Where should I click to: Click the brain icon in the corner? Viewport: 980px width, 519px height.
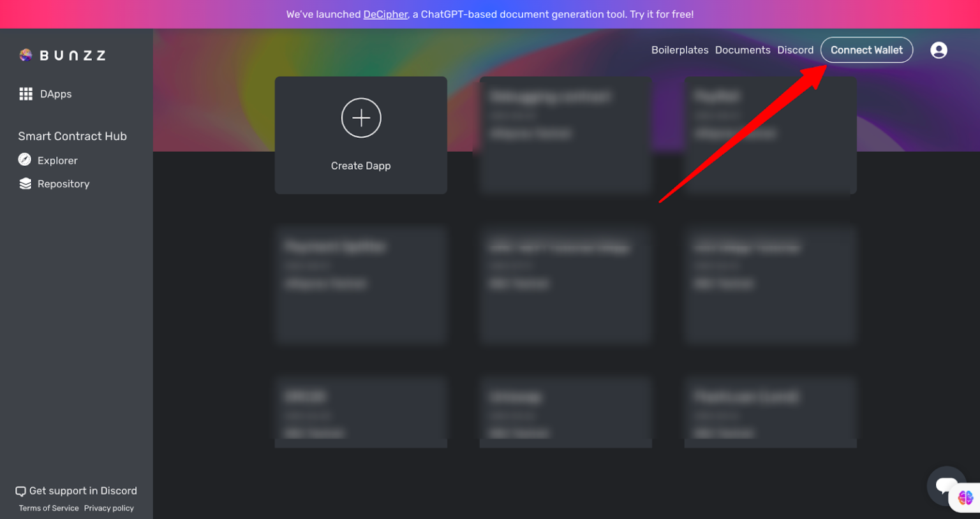point(965,498)
